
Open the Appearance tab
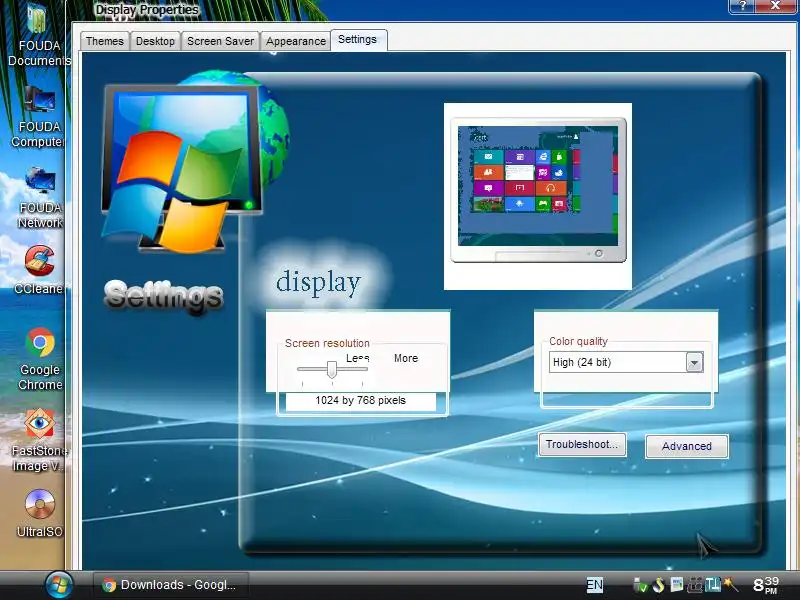point(295,41)
